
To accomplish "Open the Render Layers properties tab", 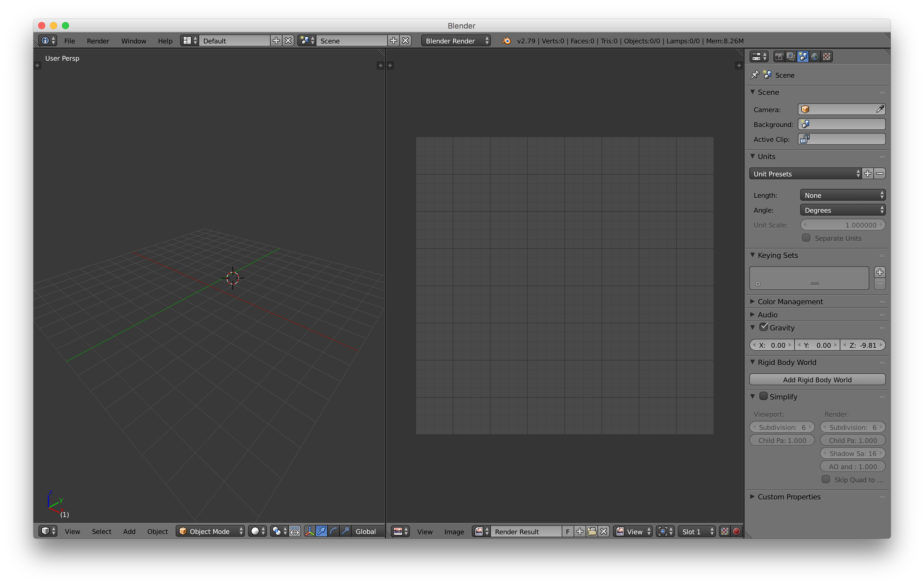I will [790, 57].
